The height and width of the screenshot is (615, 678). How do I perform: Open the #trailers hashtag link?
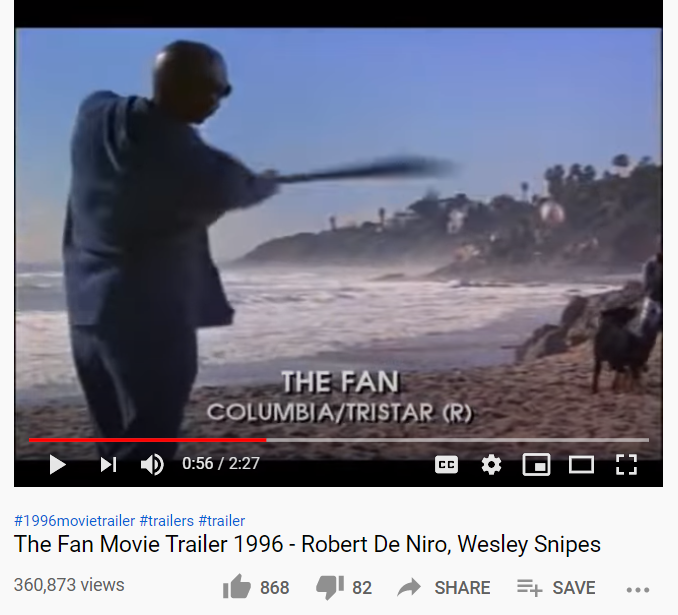pyautogui.click(x=166, y=521)
